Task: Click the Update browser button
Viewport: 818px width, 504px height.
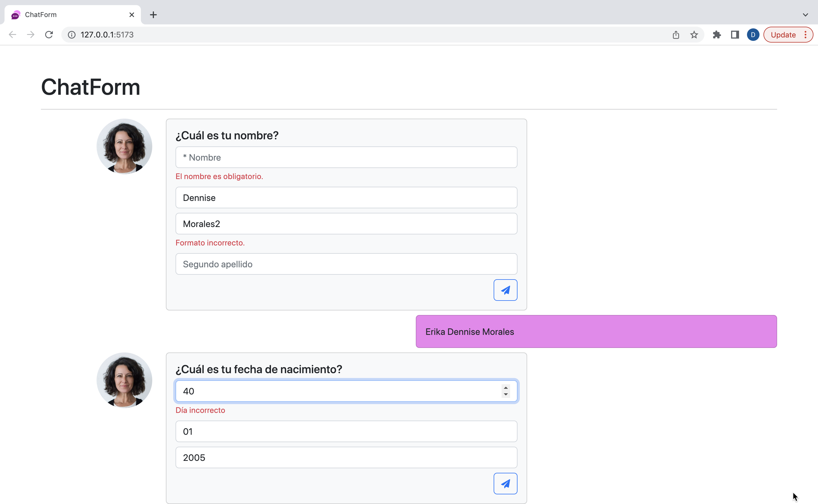Action: pyautogui.click(x=784, y=34)
